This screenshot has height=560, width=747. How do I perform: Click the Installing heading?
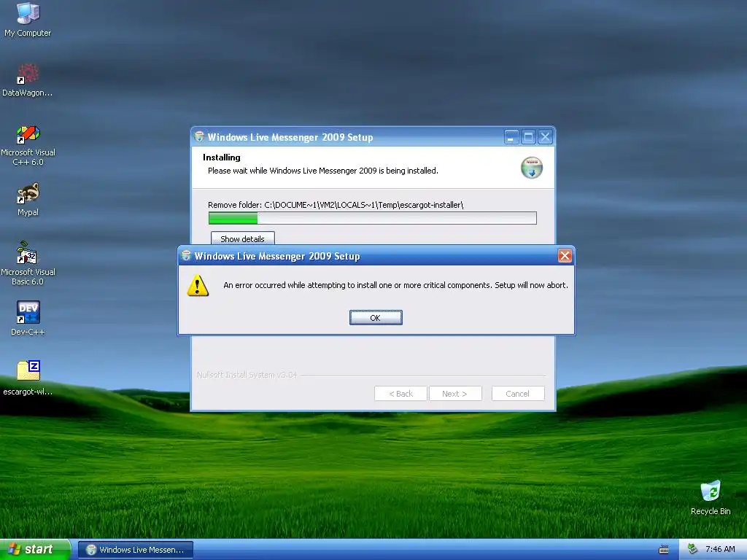coord(222,157)
